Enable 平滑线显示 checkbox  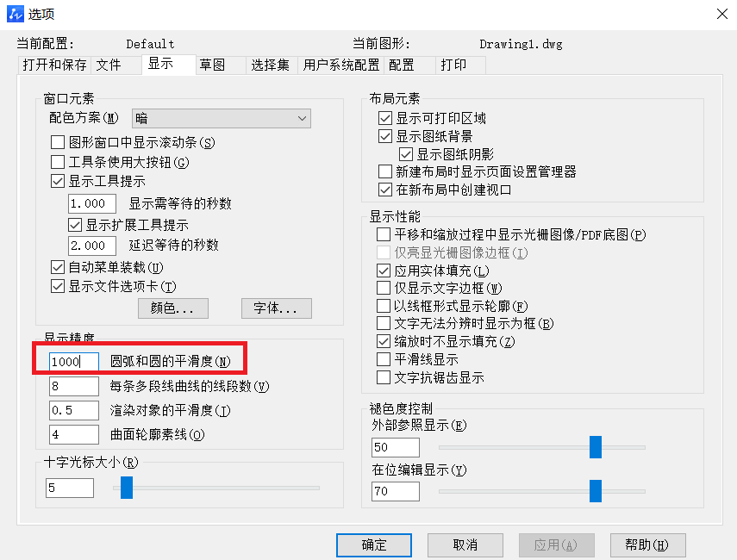[384, 359]
